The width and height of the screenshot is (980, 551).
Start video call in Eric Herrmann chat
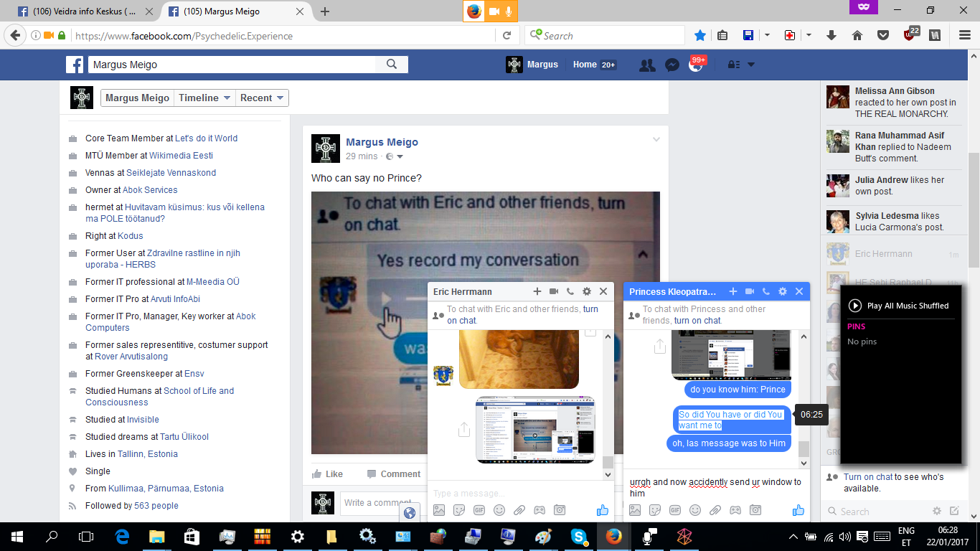tap(554, 291)
